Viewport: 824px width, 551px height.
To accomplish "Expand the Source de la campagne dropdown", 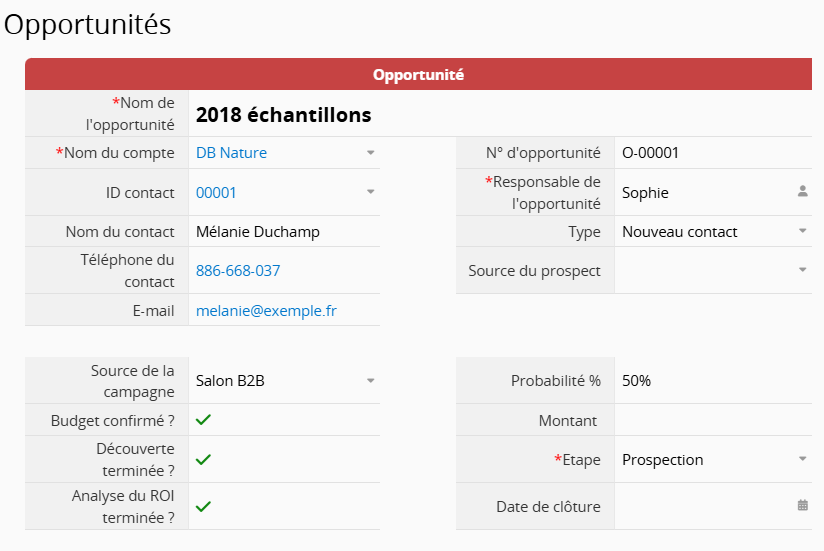I will point(370,381).
